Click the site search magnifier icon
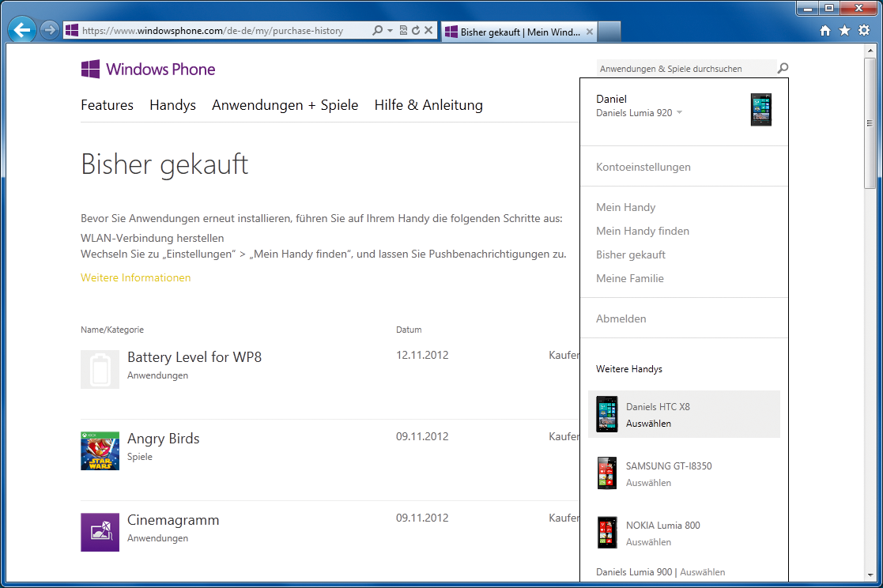This screenshot has height=588, width=883. coord(783,68)
